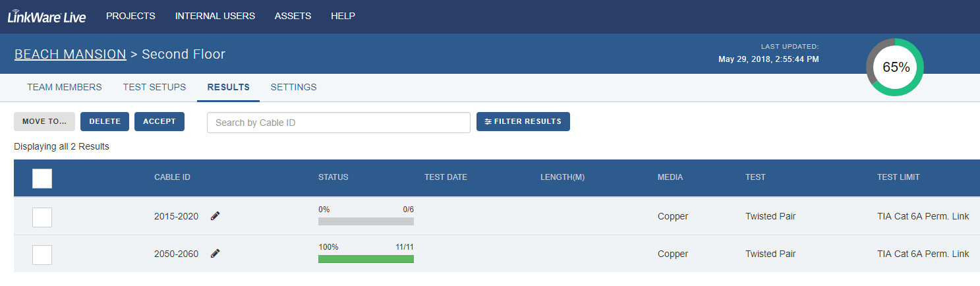Check the box for the 2050-2060 row
980x286 pixels.
(42, 254)
